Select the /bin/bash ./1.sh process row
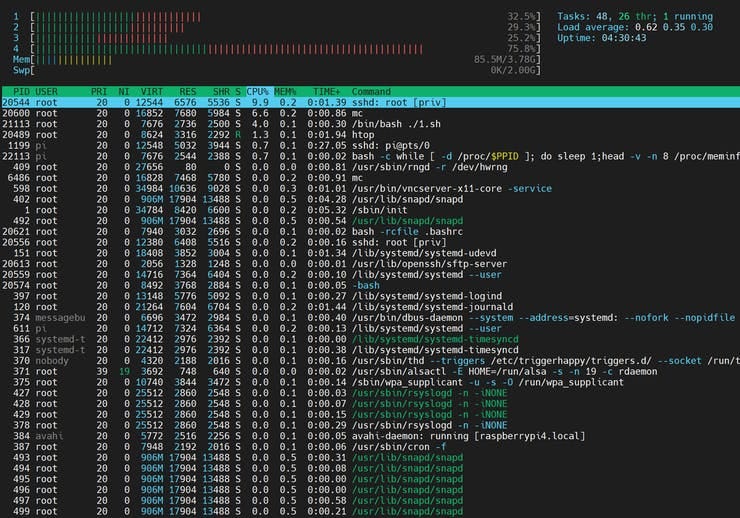 click(370, 124)
